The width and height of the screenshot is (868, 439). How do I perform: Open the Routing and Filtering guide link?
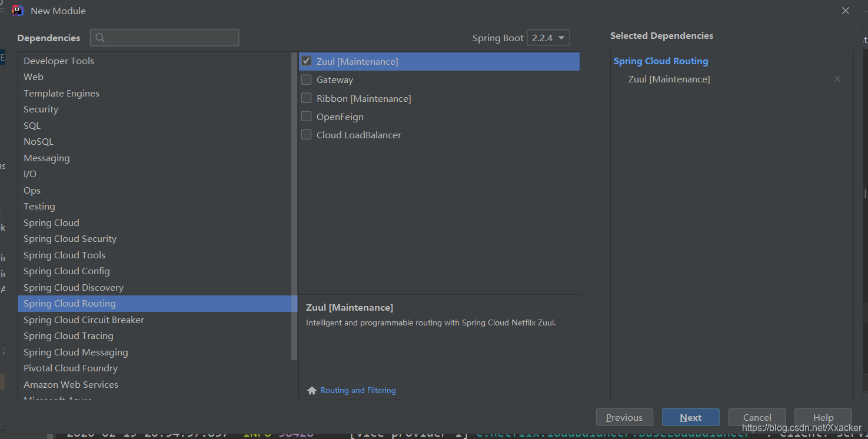(358, 390)
